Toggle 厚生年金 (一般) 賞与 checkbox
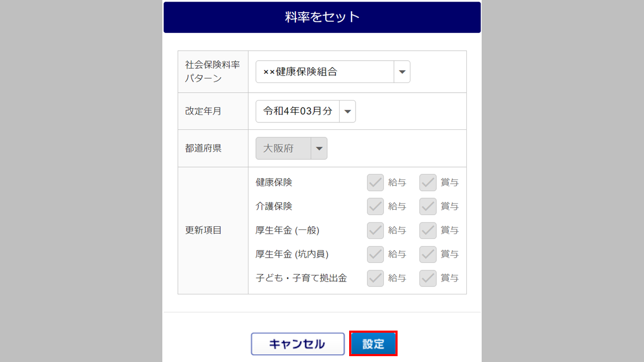Image resolution: width=644 pixels, height=362 pixels. click(x=428, y=231)
